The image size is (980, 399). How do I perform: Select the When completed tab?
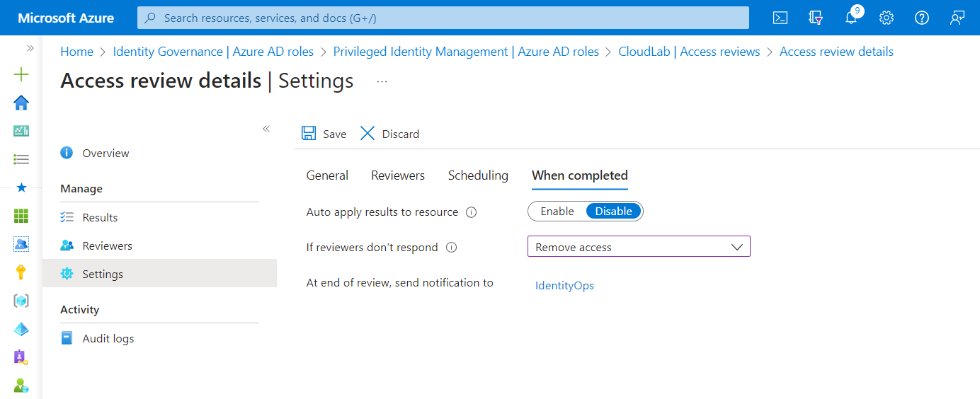coord(580,175)
